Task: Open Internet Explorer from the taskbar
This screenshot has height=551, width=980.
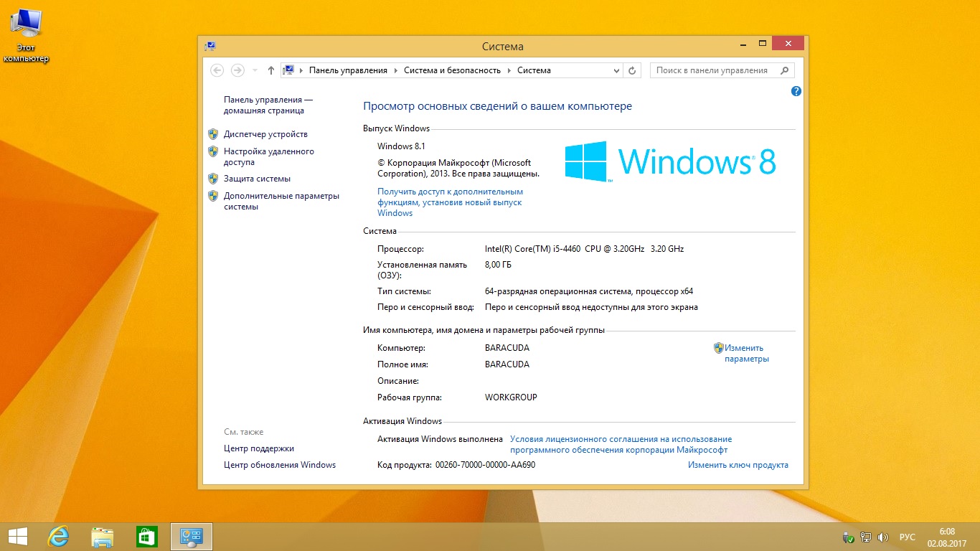Action: (x=58, y=537)
